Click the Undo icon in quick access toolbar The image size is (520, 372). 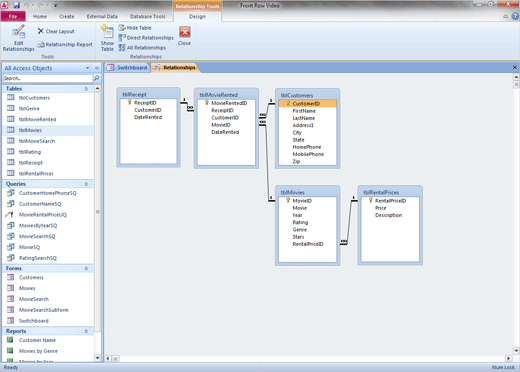click(x=27, y=5)
